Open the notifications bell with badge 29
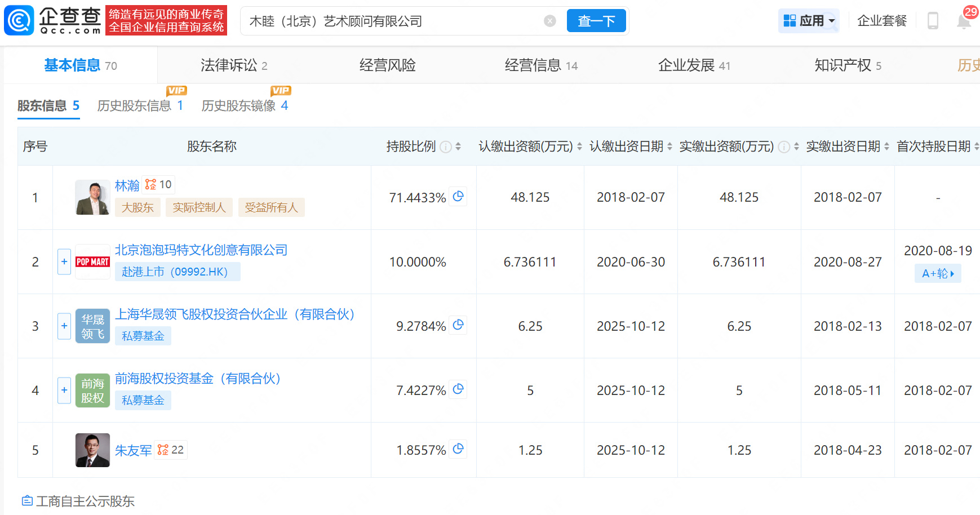Screen dimensions: 980x515 [964, 21]
